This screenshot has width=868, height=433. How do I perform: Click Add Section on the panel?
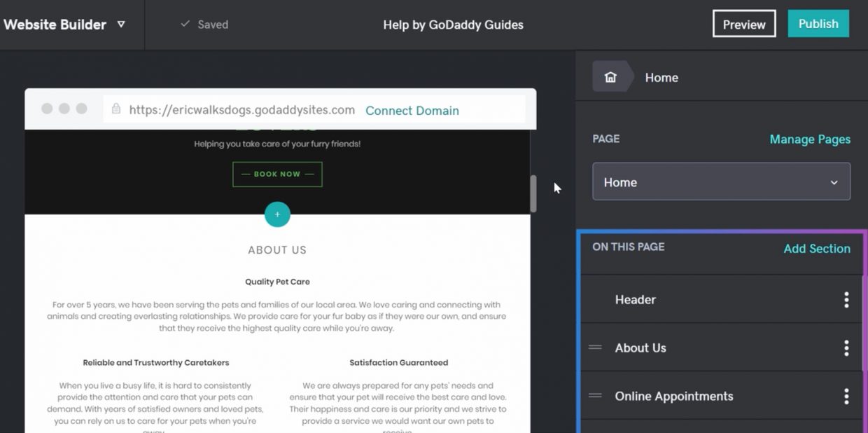(817, 248)
